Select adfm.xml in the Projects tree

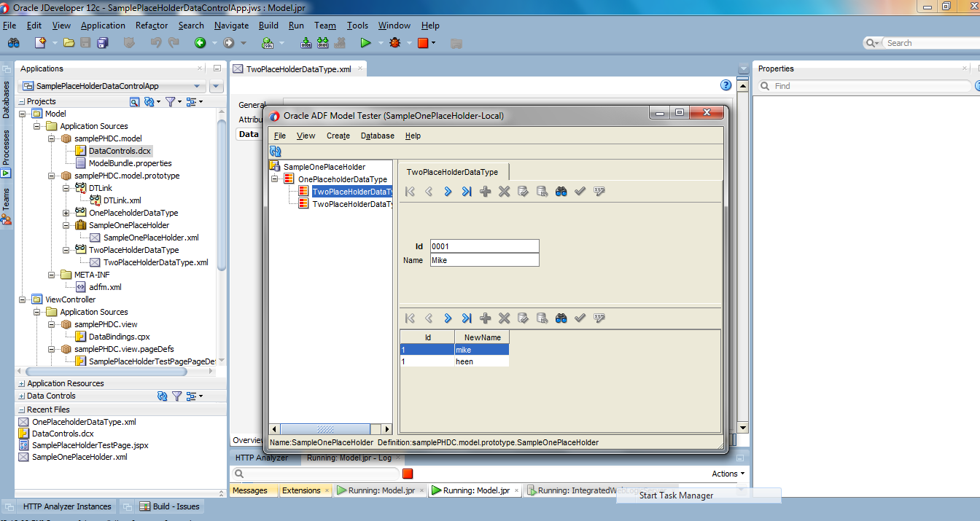(x=105, y=287)
